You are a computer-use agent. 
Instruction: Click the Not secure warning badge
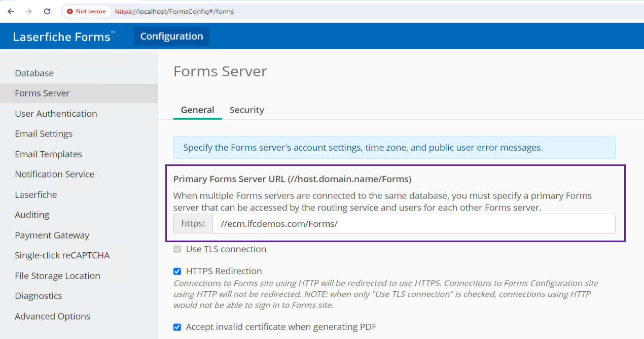tap(87, 11)
